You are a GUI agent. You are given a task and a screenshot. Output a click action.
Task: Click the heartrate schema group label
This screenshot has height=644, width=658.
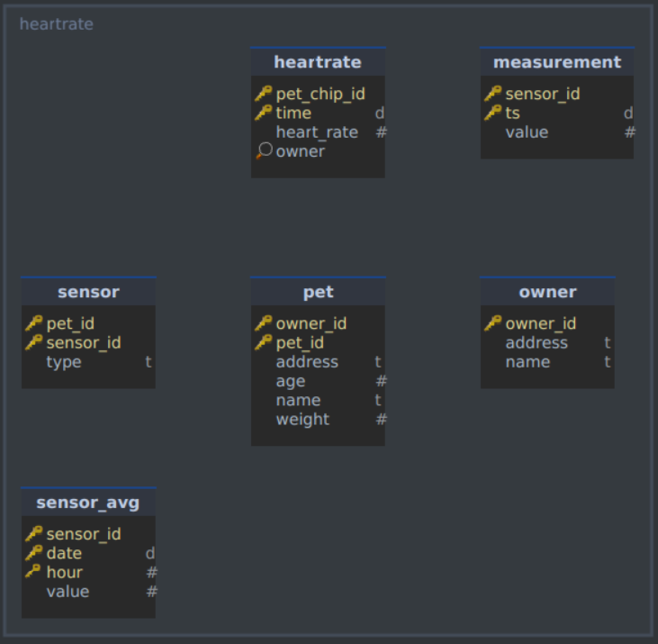[x=56, y=24]
